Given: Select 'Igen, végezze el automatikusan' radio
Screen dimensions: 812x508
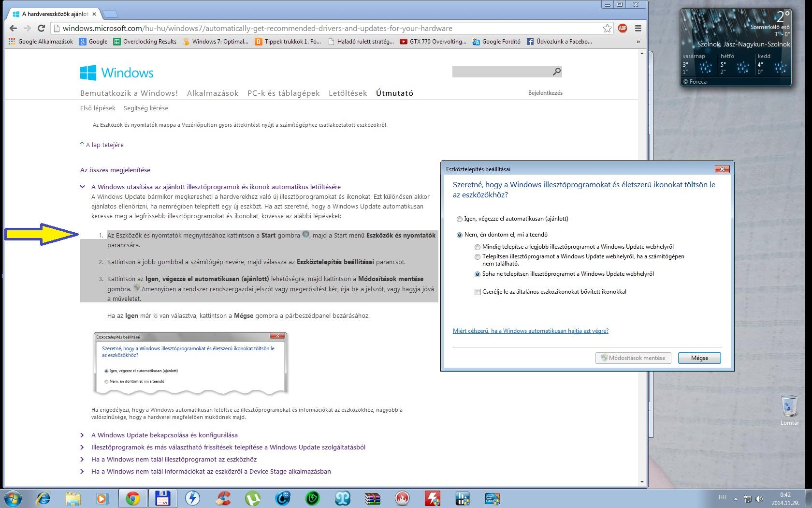Looking at the screenshot, I should pos(460,219).
